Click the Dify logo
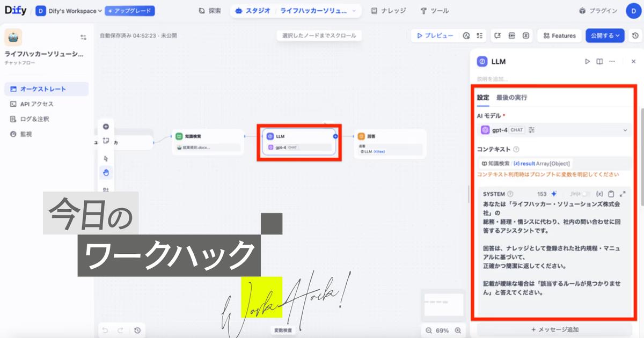 click(x=14, y=11)
